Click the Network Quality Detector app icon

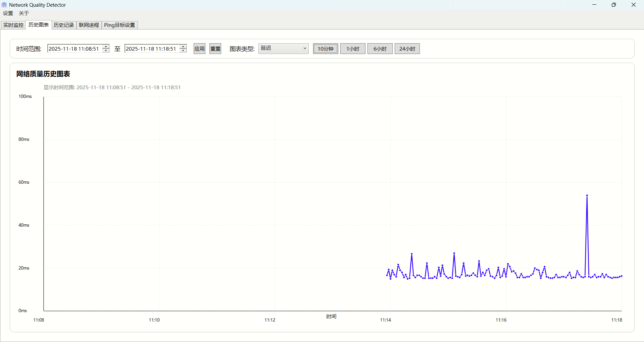pyautogui.click(x=4, y=5)
